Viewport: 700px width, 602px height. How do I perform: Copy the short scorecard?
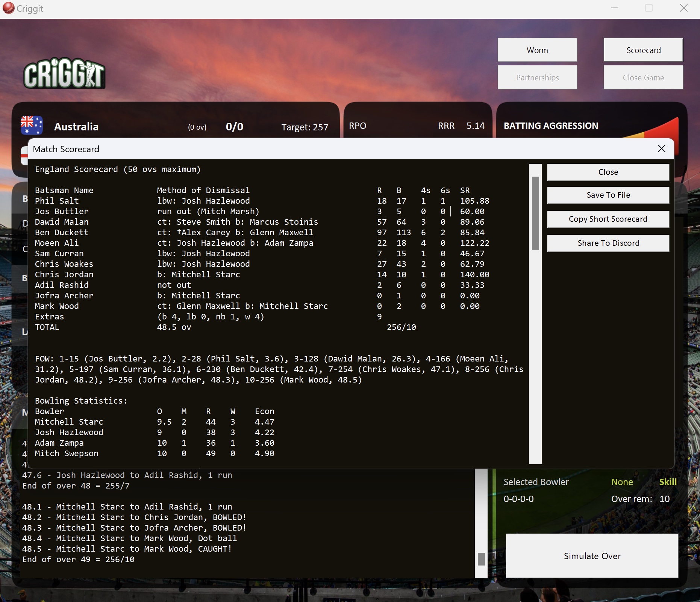pos(608,219)
